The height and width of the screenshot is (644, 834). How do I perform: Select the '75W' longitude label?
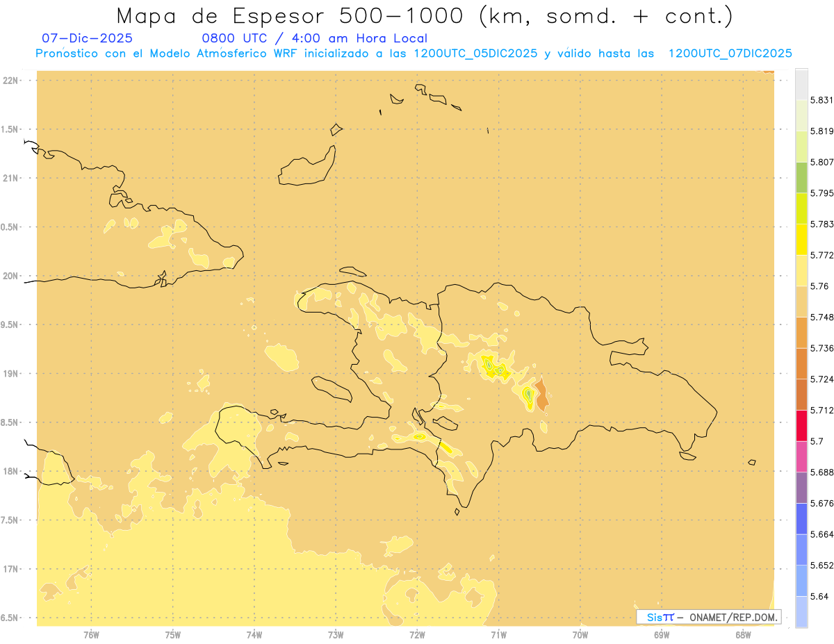[173, 635]
